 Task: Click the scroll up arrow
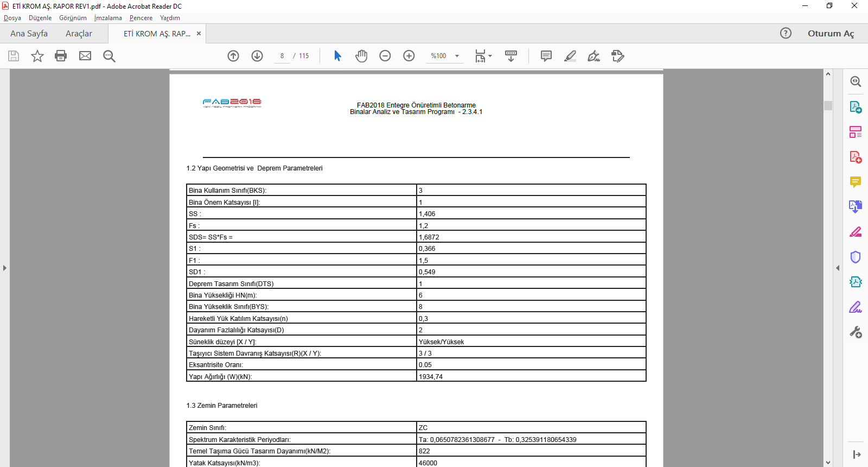[828, 74]
